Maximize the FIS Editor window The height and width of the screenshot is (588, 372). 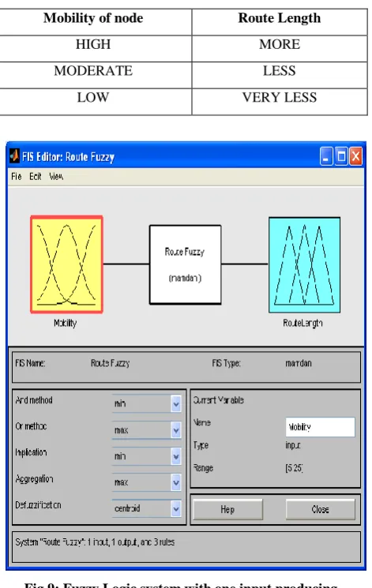[341, 156]
